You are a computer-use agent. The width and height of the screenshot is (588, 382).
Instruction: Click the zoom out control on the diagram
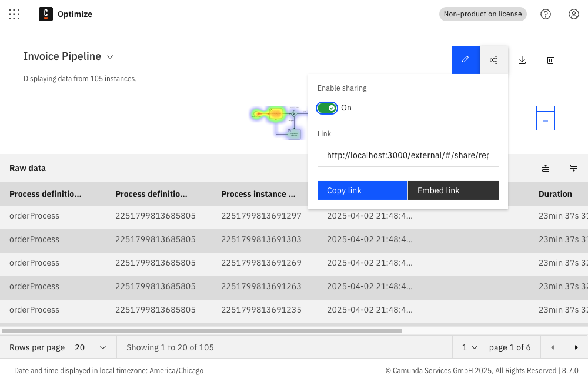pyautogui.click(x=545, y=120)
